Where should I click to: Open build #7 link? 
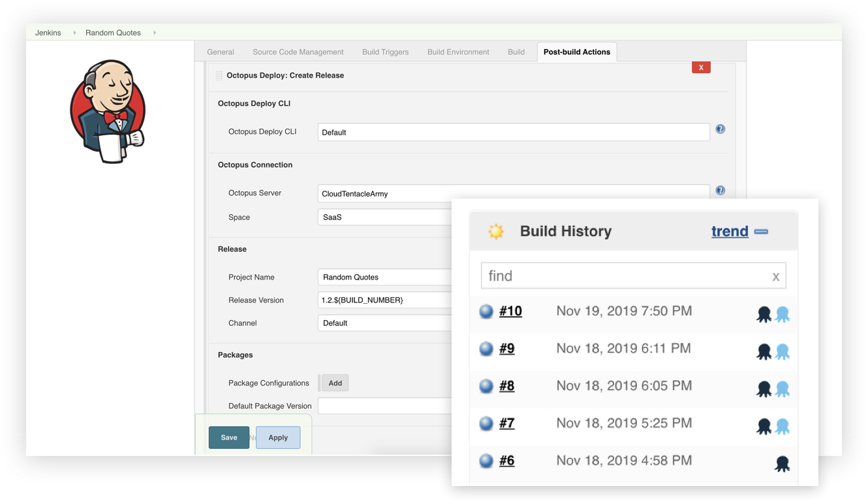[507, 423]
